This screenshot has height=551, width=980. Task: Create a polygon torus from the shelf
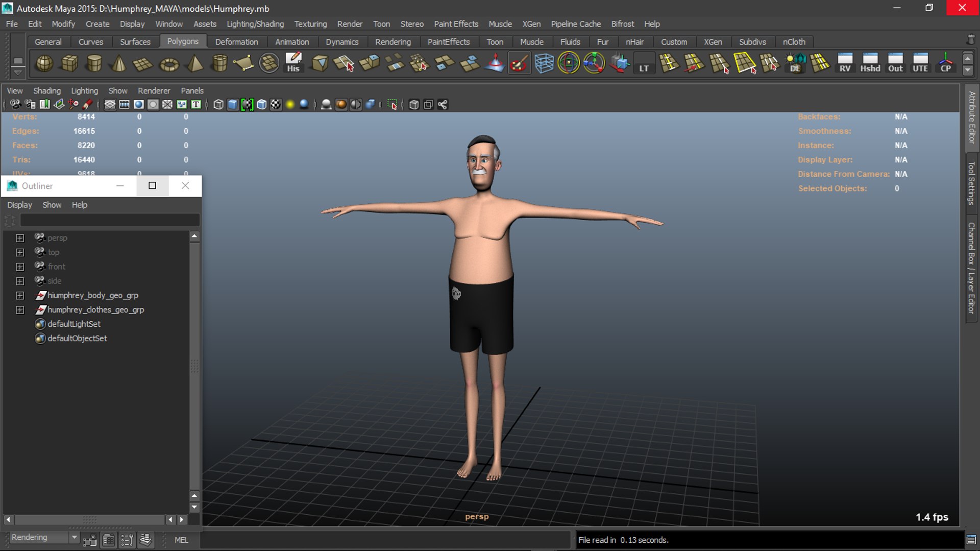click(x=169, y=63)
